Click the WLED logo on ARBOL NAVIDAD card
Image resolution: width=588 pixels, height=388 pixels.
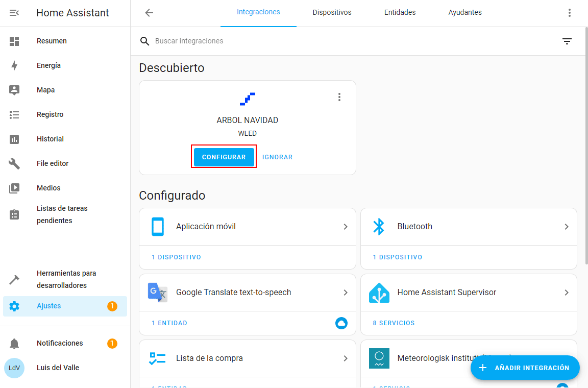[x=248, y=99]
